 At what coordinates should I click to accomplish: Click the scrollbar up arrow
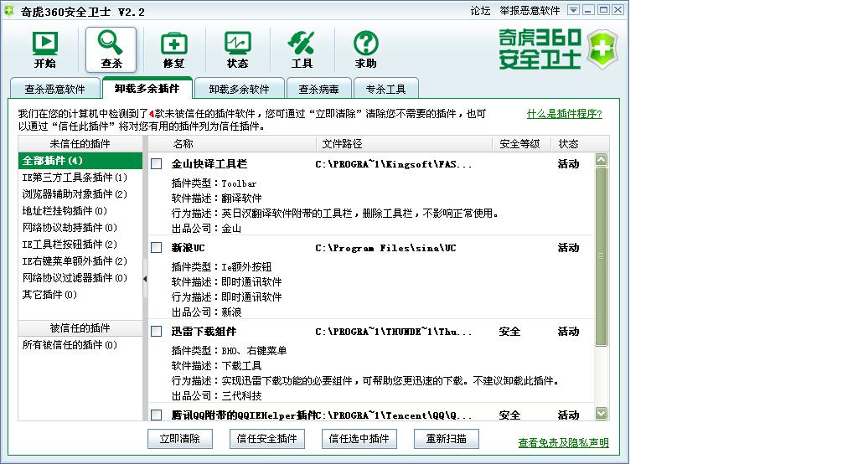point(602,159)
